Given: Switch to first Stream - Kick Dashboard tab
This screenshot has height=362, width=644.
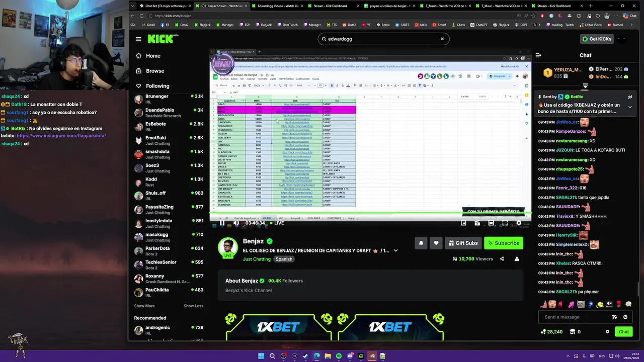Looking at the screenshot, I should coord(330,6).
